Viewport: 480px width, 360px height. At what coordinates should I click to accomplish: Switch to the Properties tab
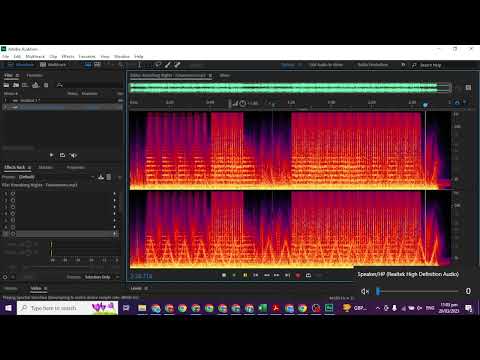(76, 167)
